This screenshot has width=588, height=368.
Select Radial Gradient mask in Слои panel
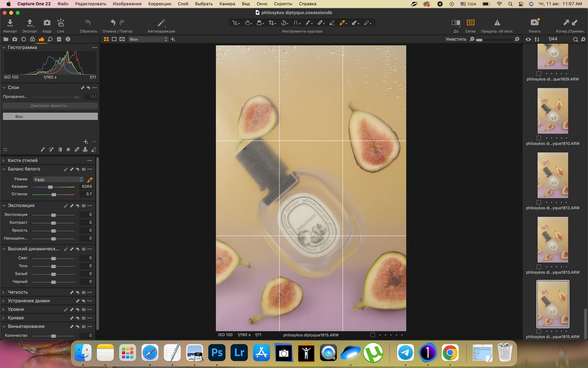(x=68, y=150)
